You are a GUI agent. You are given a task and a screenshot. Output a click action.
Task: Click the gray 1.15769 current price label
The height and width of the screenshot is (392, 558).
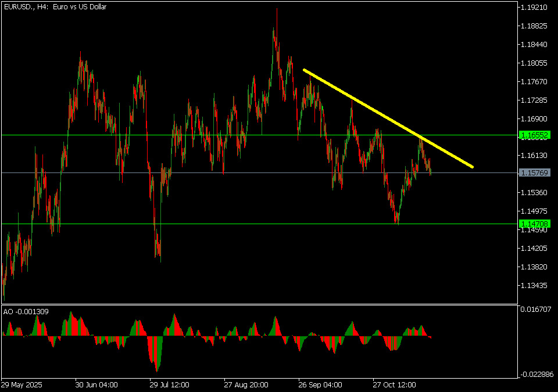click(533, 173)
